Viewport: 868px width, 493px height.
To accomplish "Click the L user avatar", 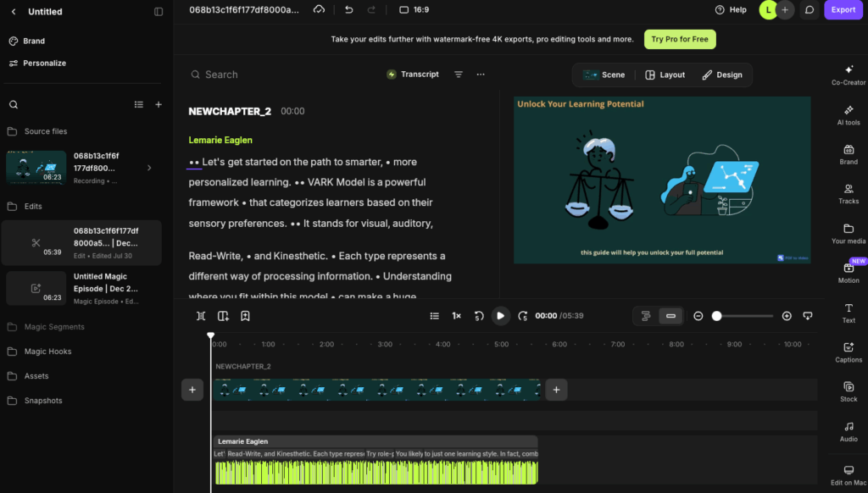I will coord(768,10).
